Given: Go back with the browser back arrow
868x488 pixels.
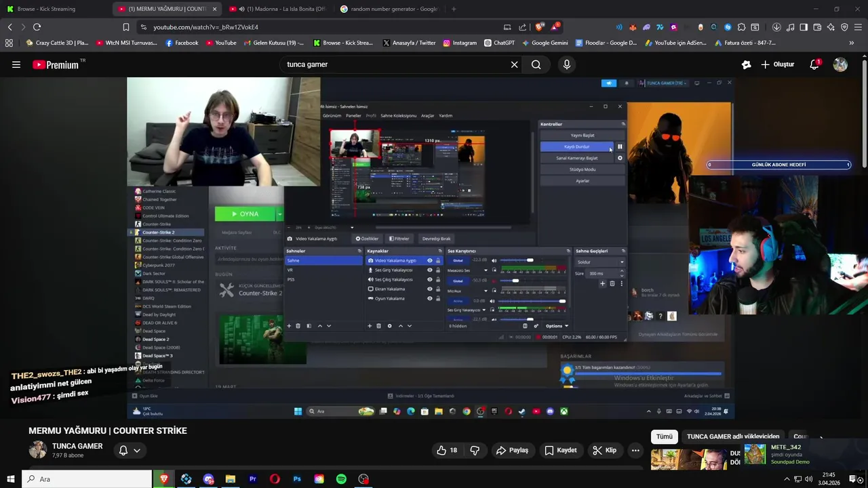Looking at the screenshot, I should pyautogui.click(x=9, y=27).
